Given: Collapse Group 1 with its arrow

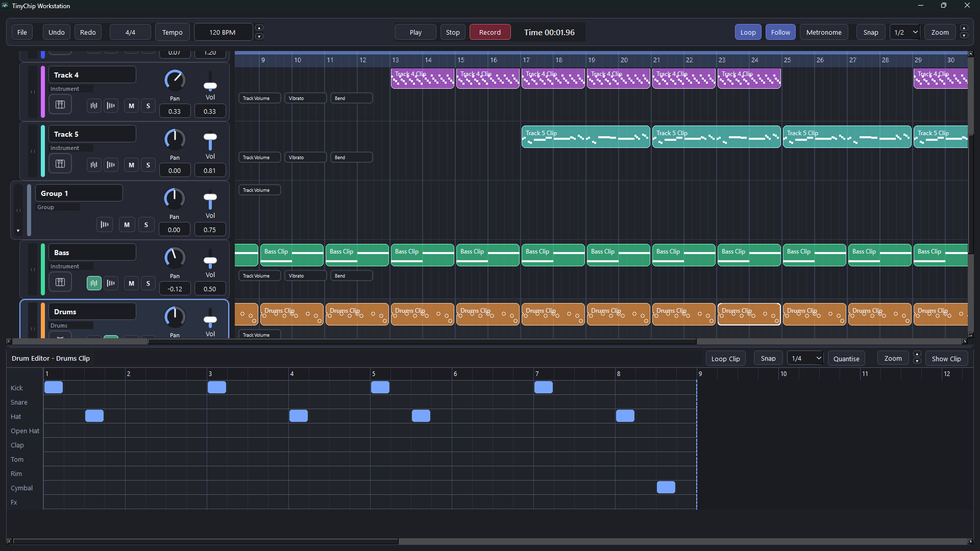Looking at the screenshot, I should [18, 231].
